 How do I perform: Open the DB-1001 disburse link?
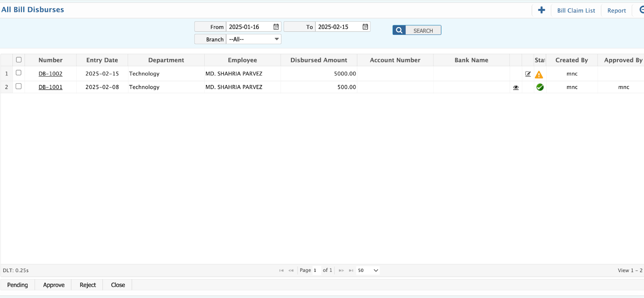click(50, 87)
